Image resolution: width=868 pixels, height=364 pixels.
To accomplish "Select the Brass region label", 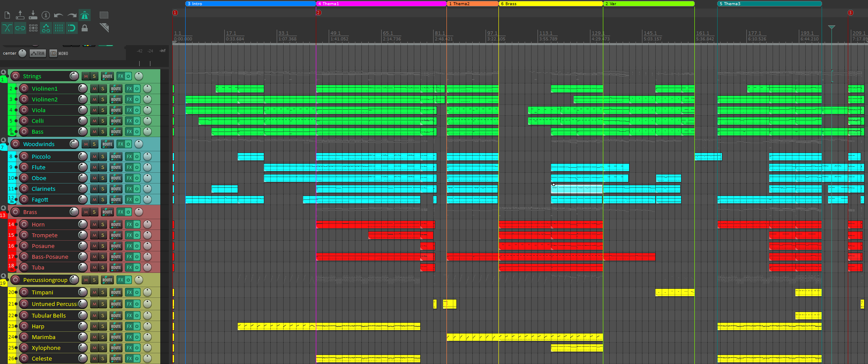I will [x=550, y=4].
